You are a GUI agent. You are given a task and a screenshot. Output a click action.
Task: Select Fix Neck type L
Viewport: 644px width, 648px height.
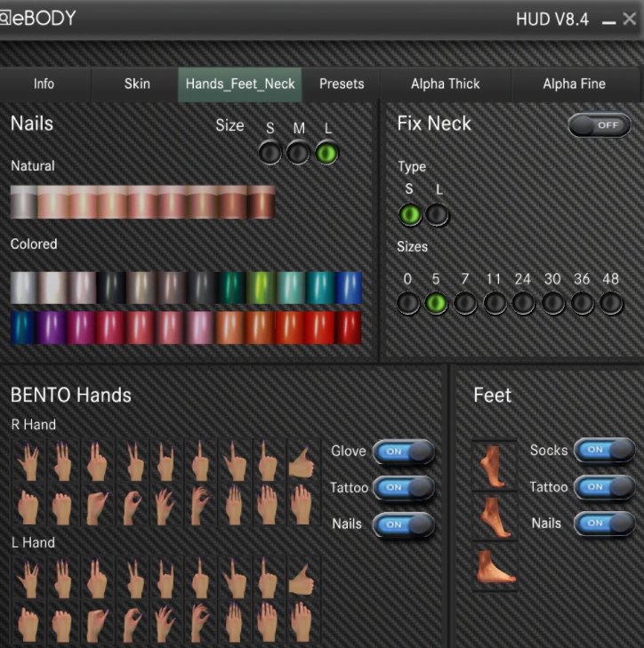pos(438,214)
